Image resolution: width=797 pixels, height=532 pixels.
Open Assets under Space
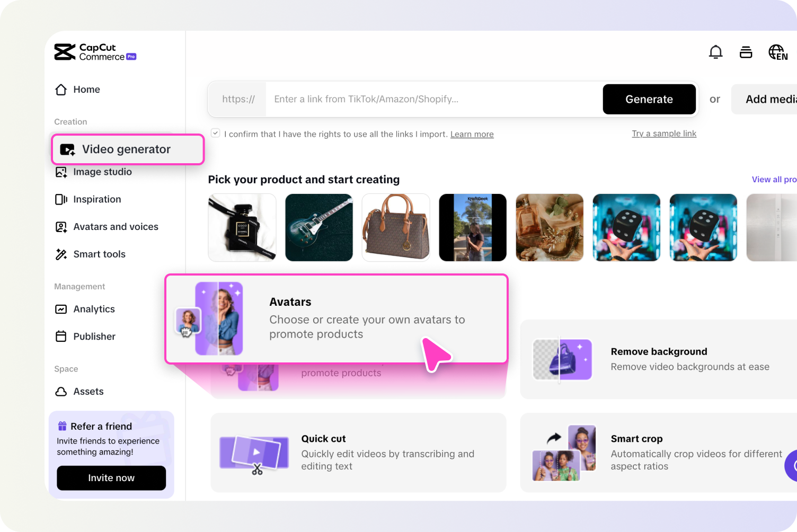coord(88,392)
